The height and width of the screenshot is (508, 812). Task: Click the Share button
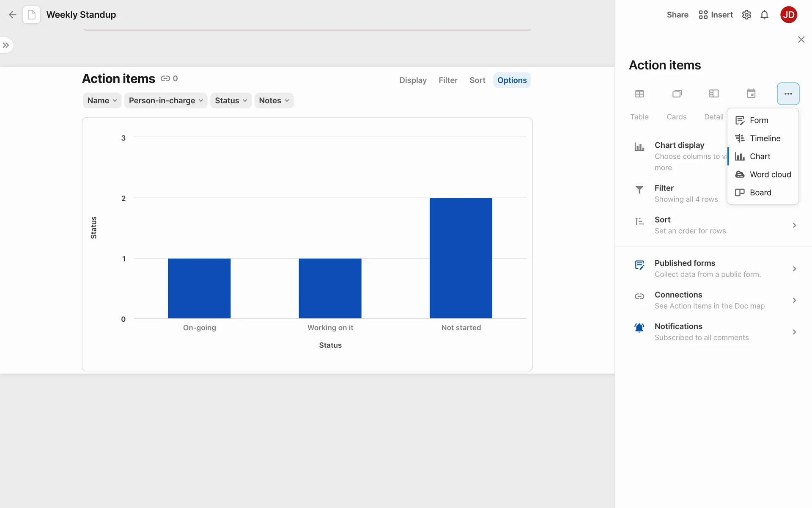click(677, 15)
